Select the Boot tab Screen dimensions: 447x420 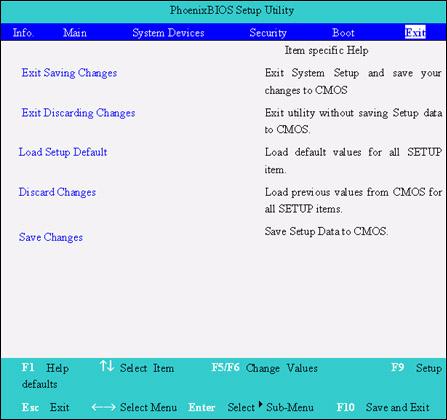(343, 33)
